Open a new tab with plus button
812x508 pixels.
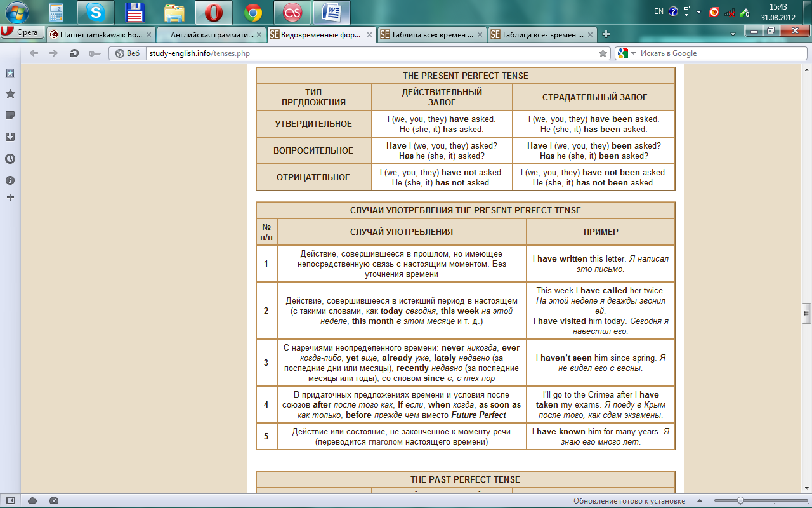606,34
